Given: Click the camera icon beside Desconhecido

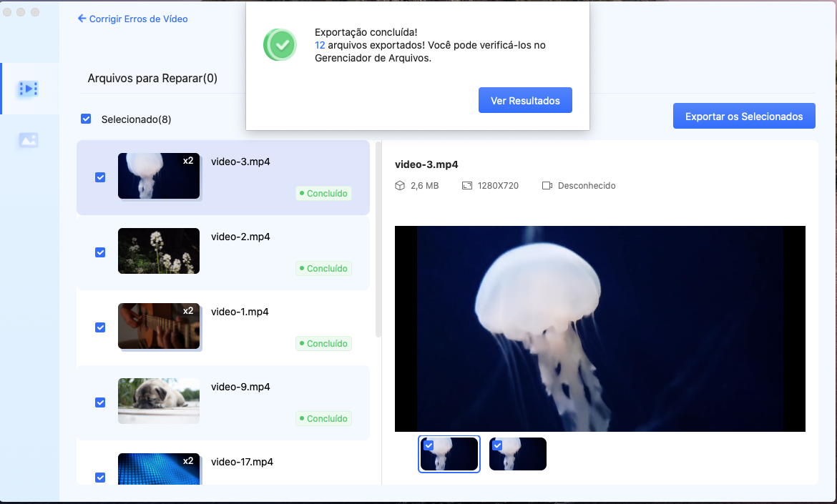Looking at the screenshot, I should 547,186.
